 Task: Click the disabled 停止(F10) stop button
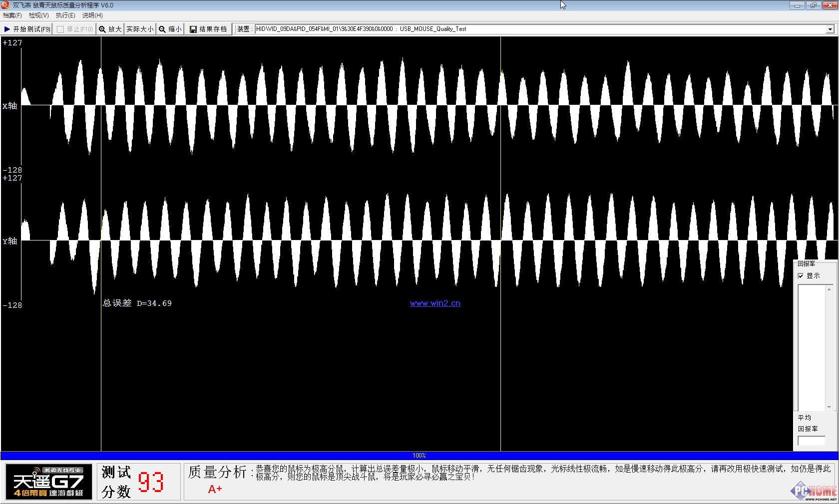point(74,29)
